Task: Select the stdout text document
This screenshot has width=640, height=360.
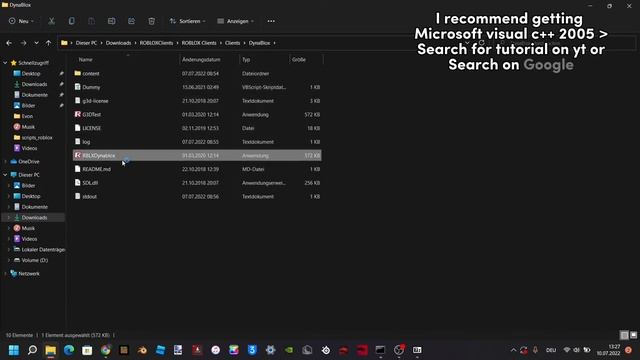Action: point(197,196)
